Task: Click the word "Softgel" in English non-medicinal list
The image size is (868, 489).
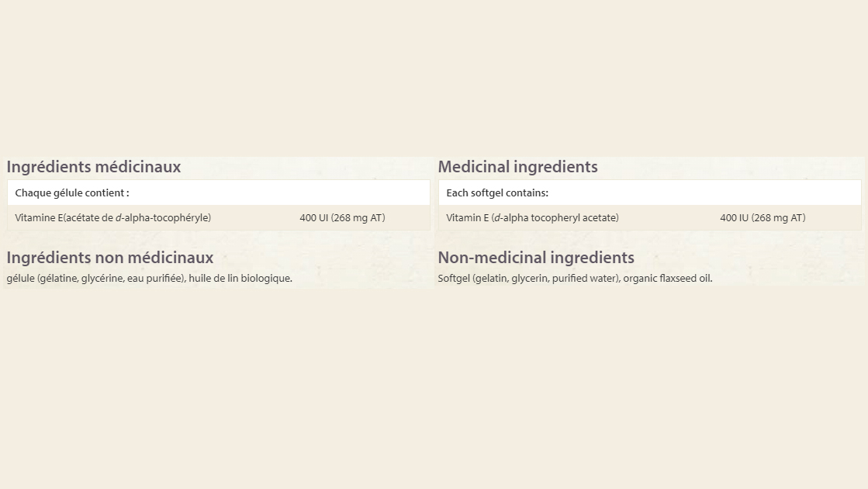Action: [454, 279]
